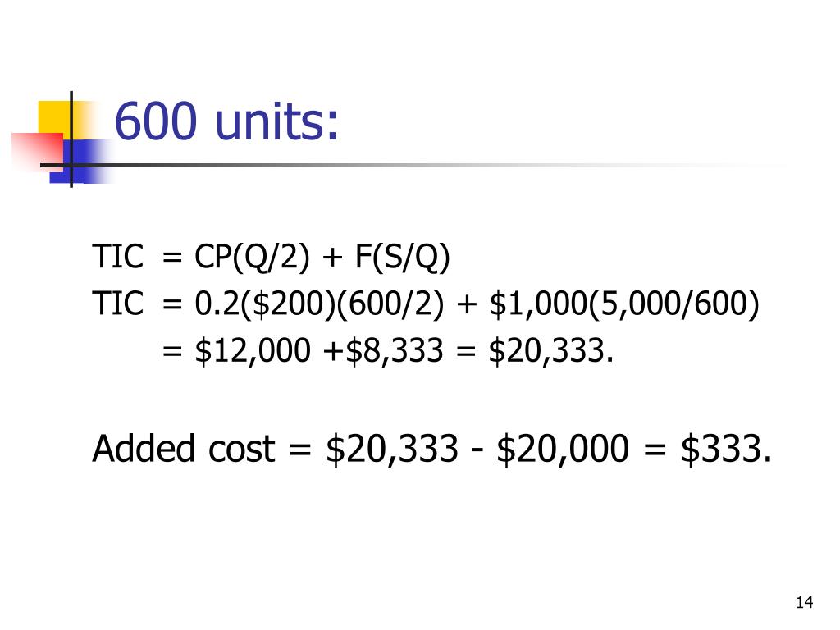Click the final "$333." result

pos(726,449)
